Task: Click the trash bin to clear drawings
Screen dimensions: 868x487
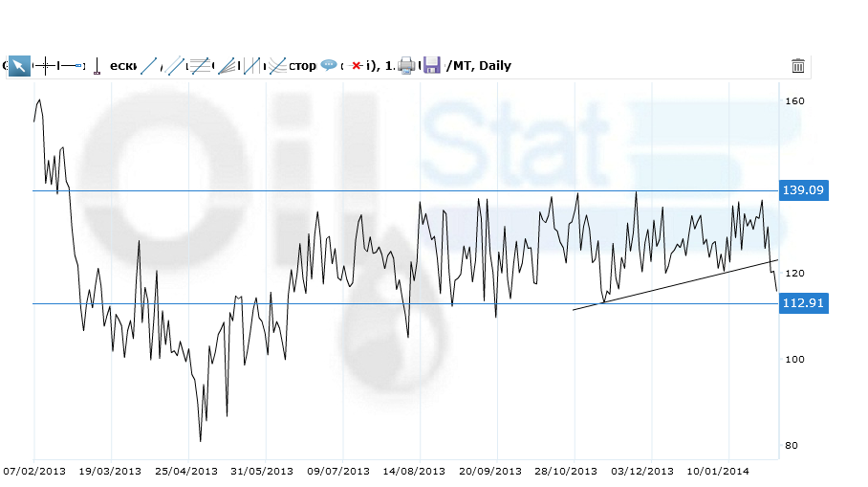Action: 798,66
